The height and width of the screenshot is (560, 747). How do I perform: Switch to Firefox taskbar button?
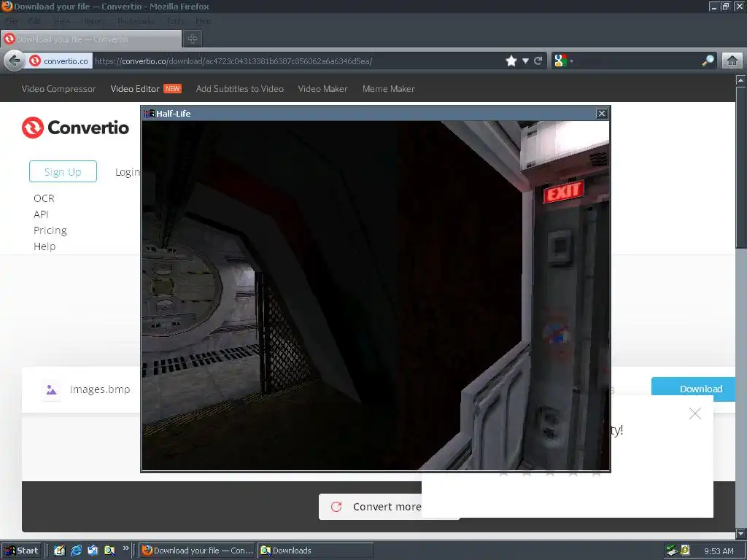point(197,551)
